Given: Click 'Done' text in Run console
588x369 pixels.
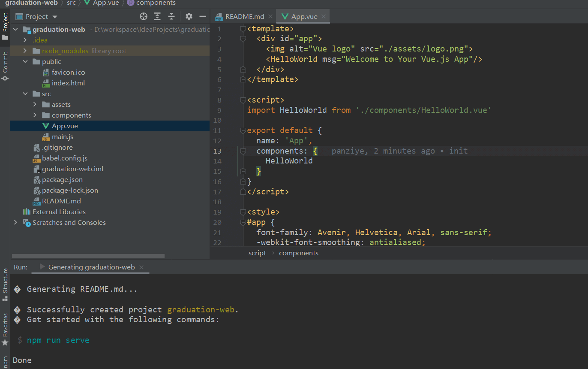Looking at the screenshot, I should tap(22, 360).
